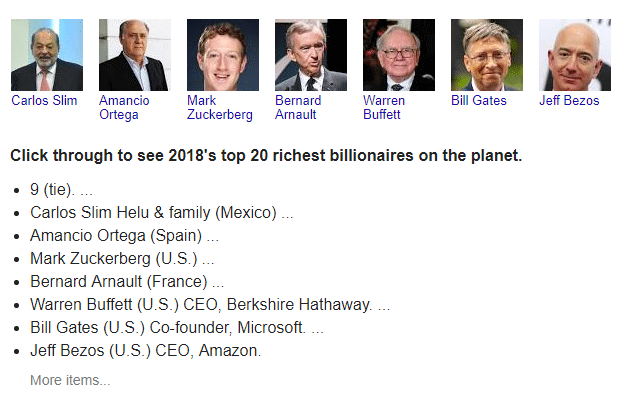Click the Jeff Bezos CEO Amazon list item
The height and width of the screenshot is (397, 622).
tap(146, 351)
